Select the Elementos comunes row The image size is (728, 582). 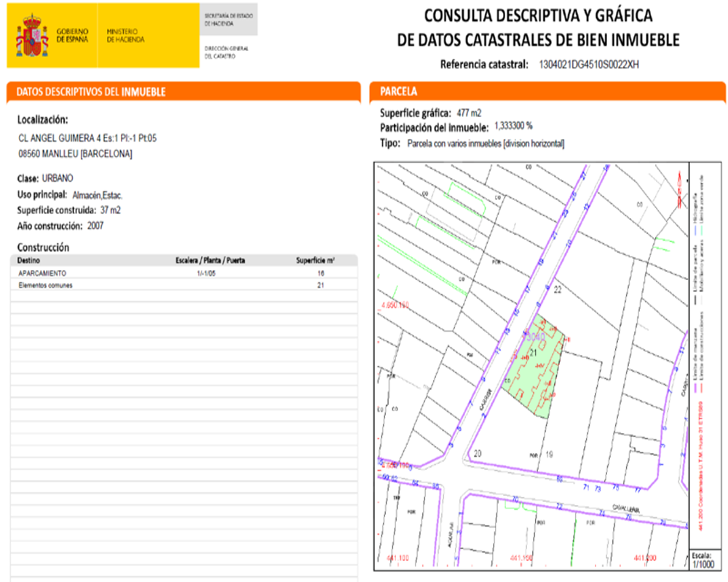click(x=184, y=285)
